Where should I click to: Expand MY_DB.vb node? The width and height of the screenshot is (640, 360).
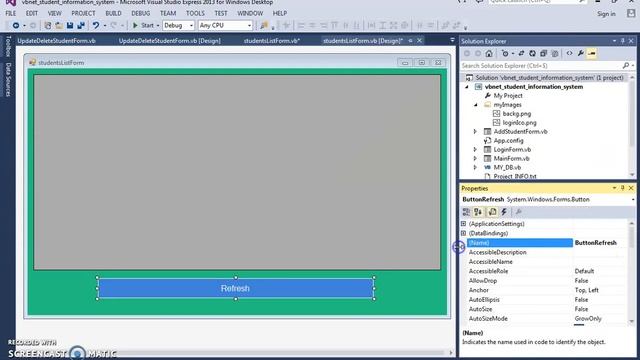pos(475,167)
